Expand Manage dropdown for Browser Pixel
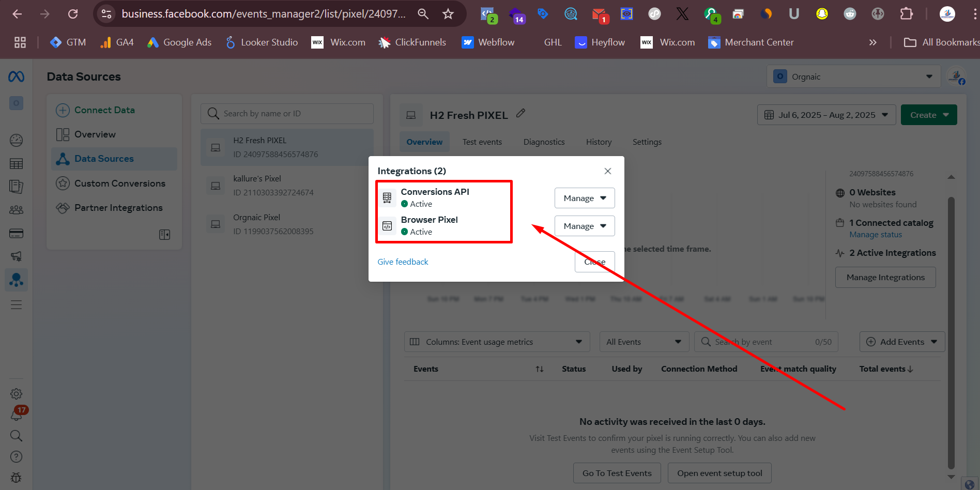Viewport: 980px width, 490px height. click(585, 226)
